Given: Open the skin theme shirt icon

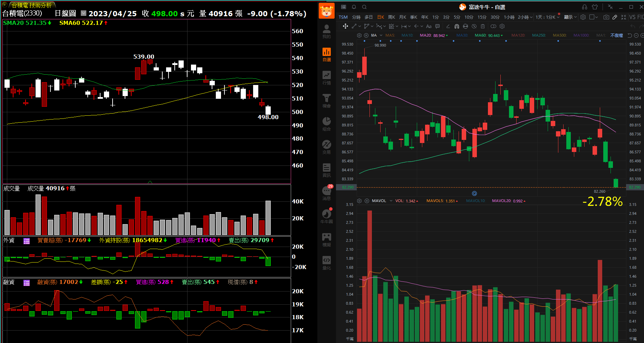Looking at the screenshot, I should tap(595, 7).
